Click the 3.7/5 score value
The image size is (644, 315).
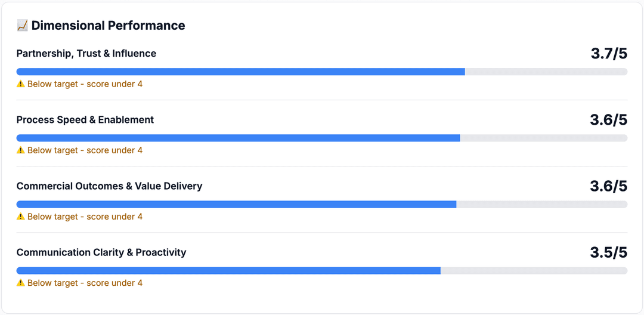click(x=609, y=54)
